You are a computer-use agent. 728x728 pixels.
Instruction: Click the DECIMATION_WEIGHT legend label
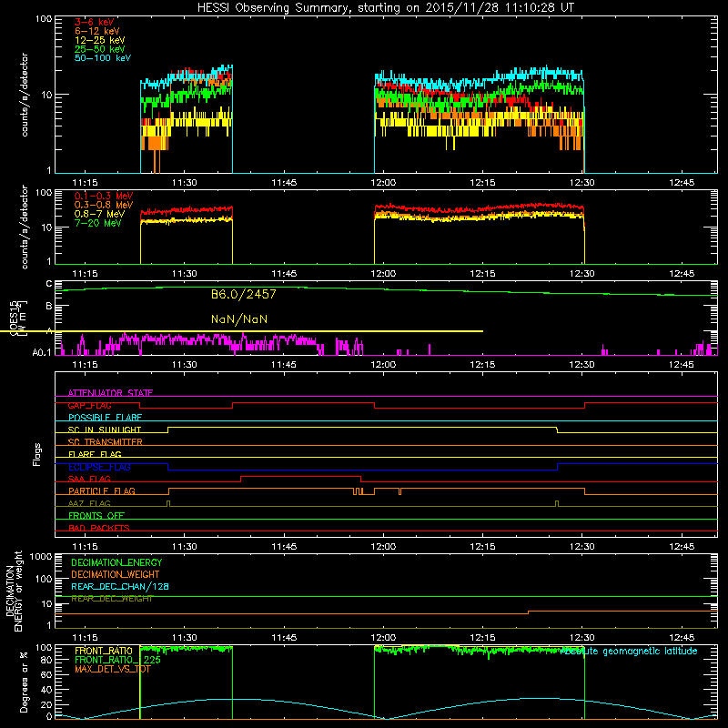(x=116, y=574)
